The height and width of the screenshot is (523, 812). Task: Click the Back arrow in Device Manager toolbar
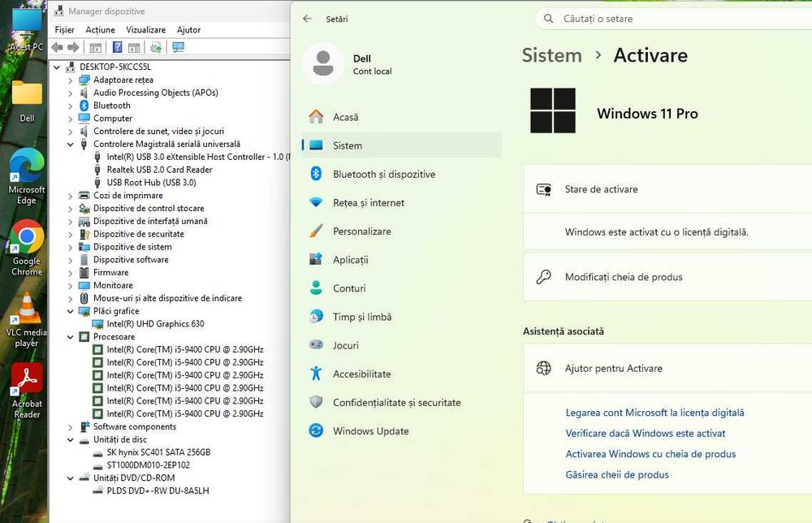57,47
